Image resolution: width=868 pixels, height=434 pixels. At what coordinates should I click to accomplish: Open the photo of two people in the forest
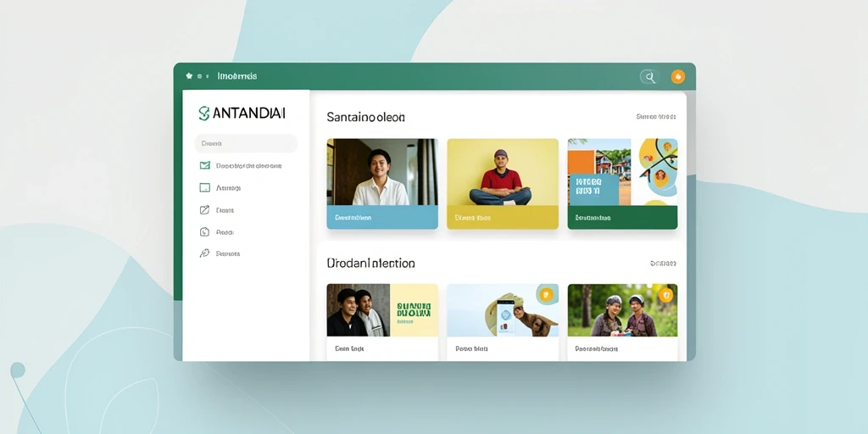pos(623,310)
